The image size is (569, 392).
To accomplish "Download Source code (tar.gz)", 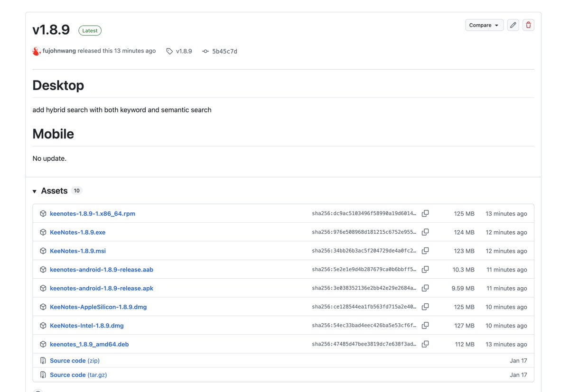I will (78, 374).
